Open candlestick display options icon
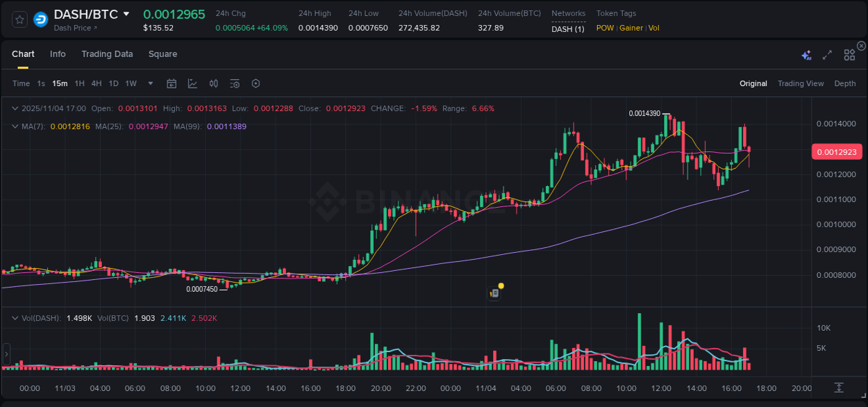The height and width of the screenshot is (407, 868). point(214,83)
